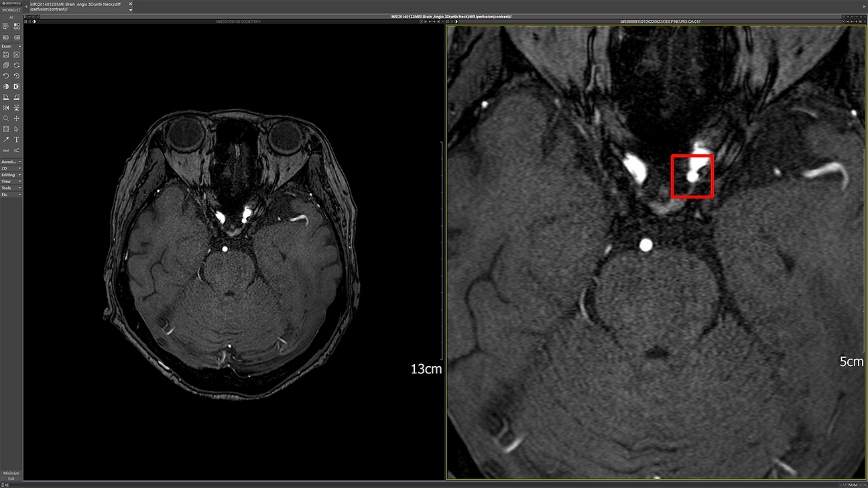The width and height of the screenshot is (868, 488).
Task: Expand the 2D tool section
Action: 11,168
